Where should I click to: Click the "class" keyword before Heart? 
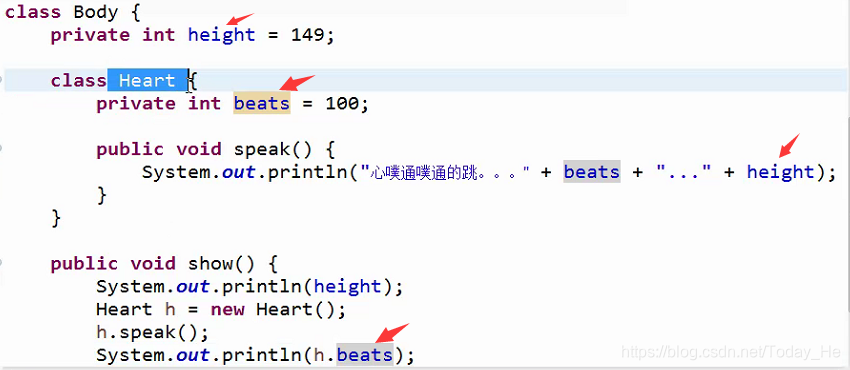click(79, 81)
